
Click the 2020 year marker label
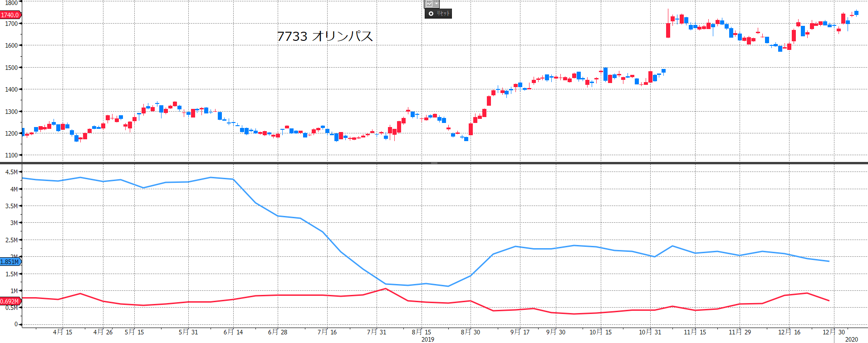pos(851,339)
